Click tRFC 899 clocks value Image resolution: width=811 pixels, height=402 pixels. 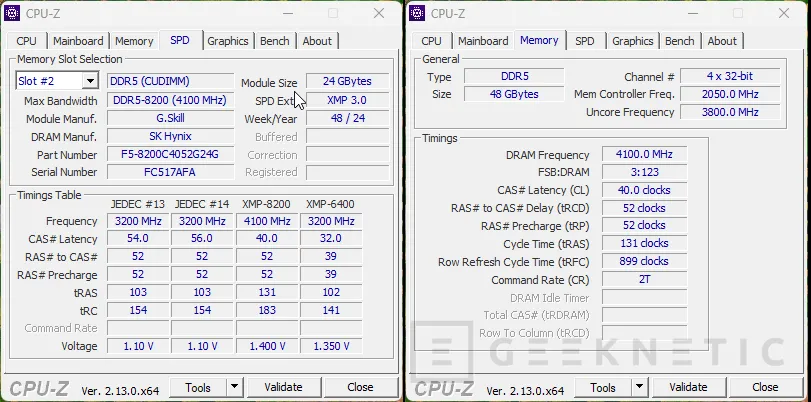pos(644,261)
